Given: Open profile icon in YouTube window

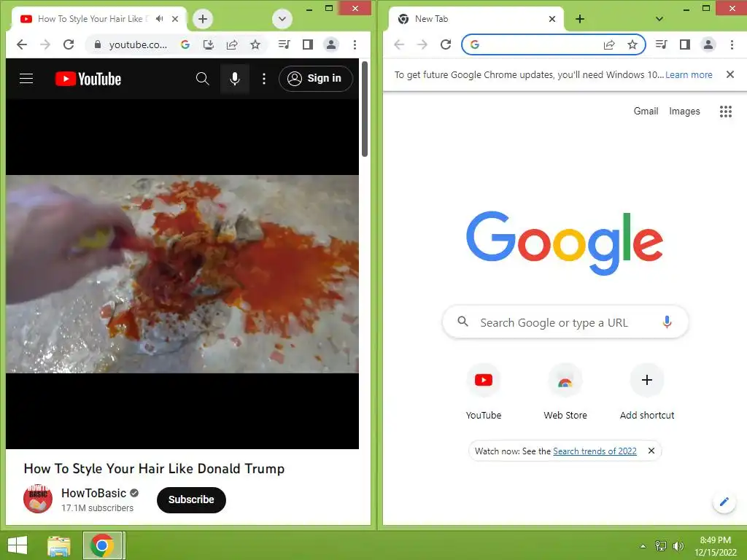Looking at the screenshot, I should coord(331,44).
